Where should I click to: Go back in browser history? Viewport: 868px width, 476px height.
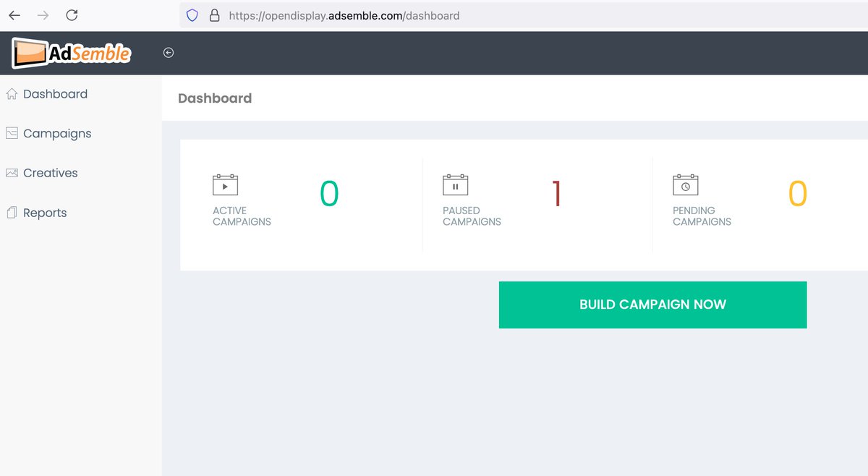pos(14,14)
